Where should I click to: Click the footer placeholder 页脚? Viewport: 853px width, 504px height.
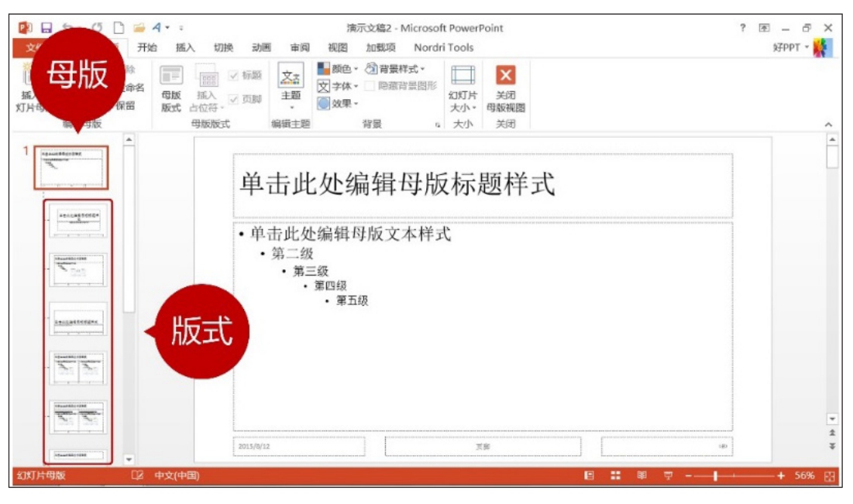click(x=483, y=447)
